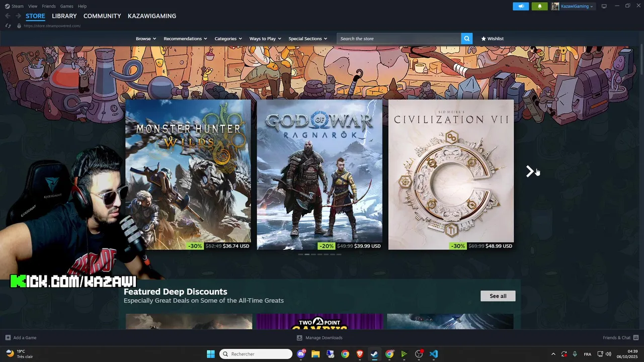Image resolution: width=644 pixels, height=362 pixels.
Task: Click the volume speaker icon in tray
Action: (x=609, y=354)
